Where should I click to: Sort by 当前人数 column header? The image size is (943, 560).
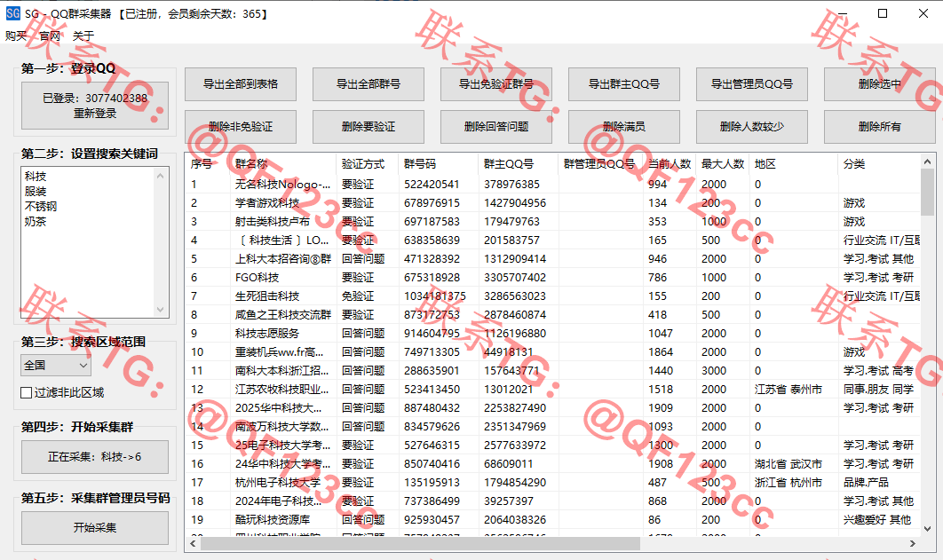[670, 164]
